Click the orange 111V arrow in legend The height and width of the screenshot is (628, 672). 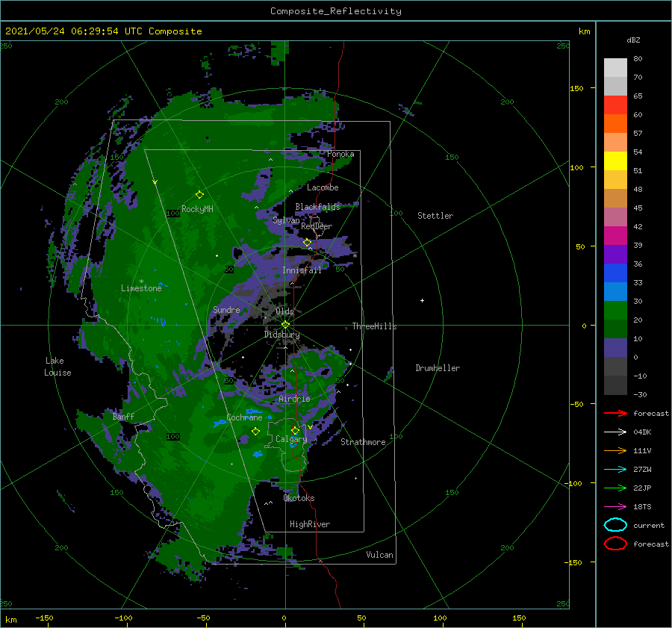pos(615,450)
